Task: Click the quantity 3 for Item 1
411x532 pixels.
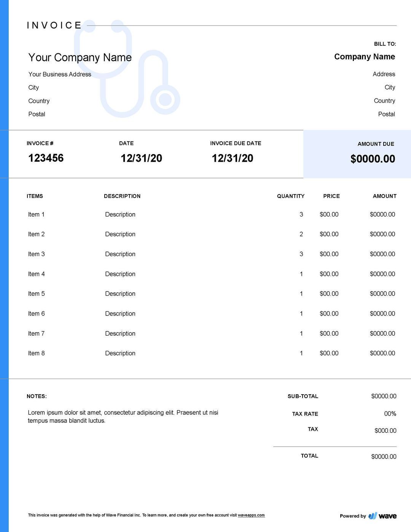Action: coord(301,214)
